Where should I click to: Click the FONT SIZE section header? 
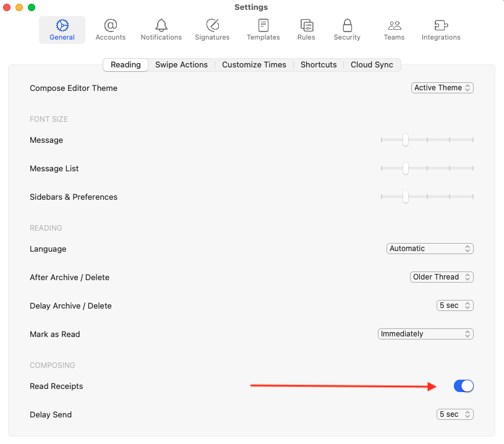(x=48, y=119)
